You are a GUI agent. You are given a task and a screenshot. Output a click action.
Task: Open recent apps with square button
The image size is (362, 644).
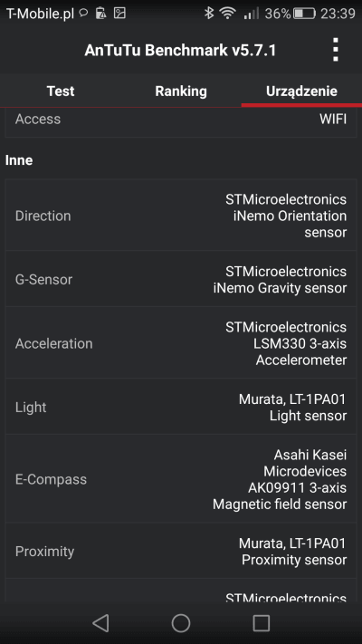261,622
